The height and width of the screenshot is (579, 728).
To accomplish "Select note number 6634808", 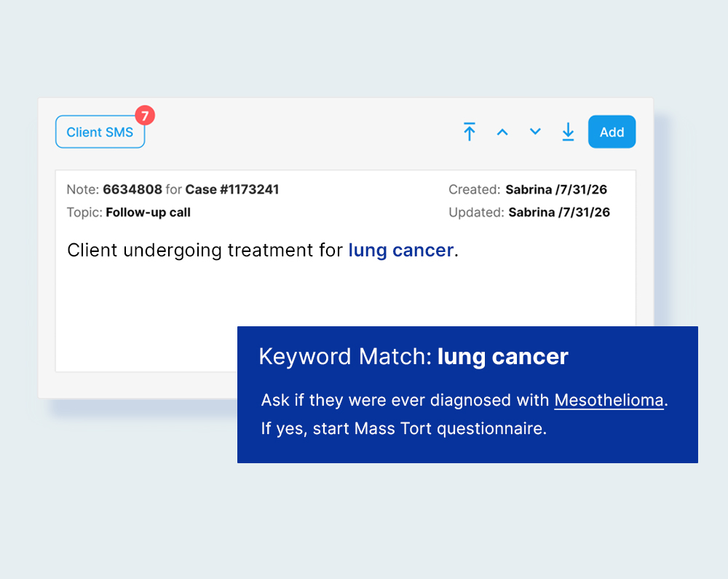I will click(x=132, y=189).
